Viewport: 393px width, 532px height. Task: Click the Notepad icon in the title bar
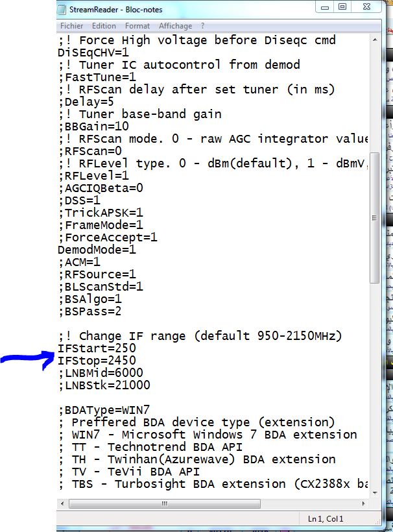pyautogui.click(x=62, y=9)
